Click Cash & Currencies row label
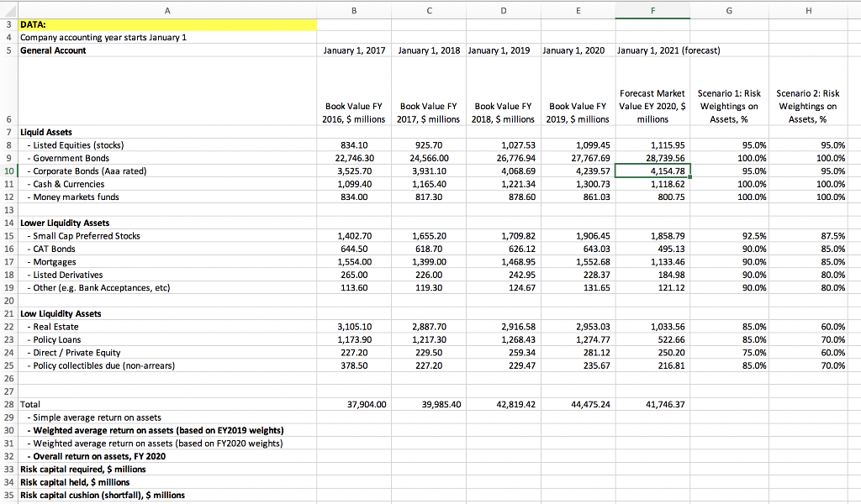The height and width of the screenshot is (504, 861). (x=66, y=184)
